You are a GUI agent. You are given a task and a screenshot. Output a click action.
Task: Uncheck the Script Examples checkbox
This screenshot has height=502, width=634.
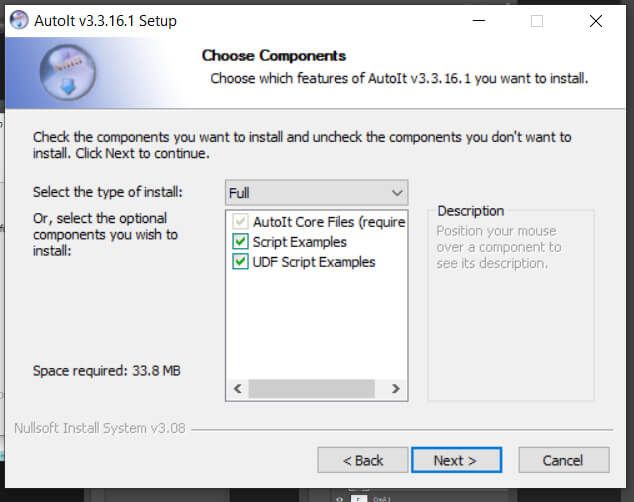[240, 242]
